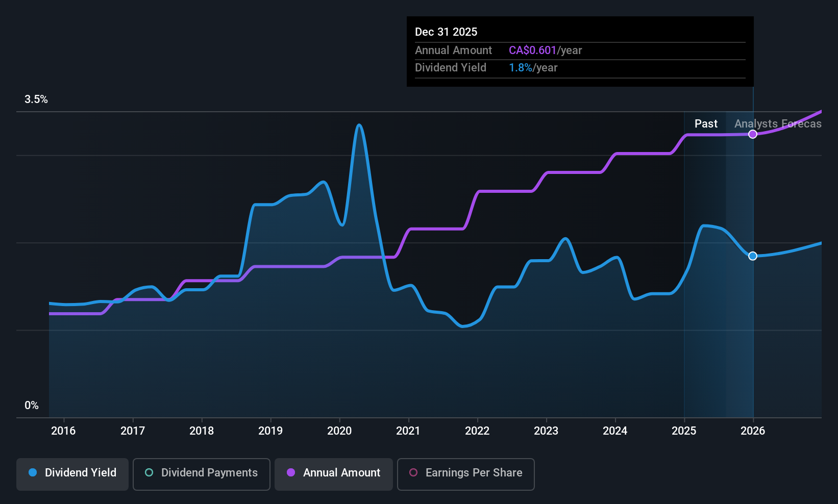Image resolution: width=838 pixels, height=504 pixels.
Task: Click the purple data point marker on Annual Amount line
Action: pos(753,134)
